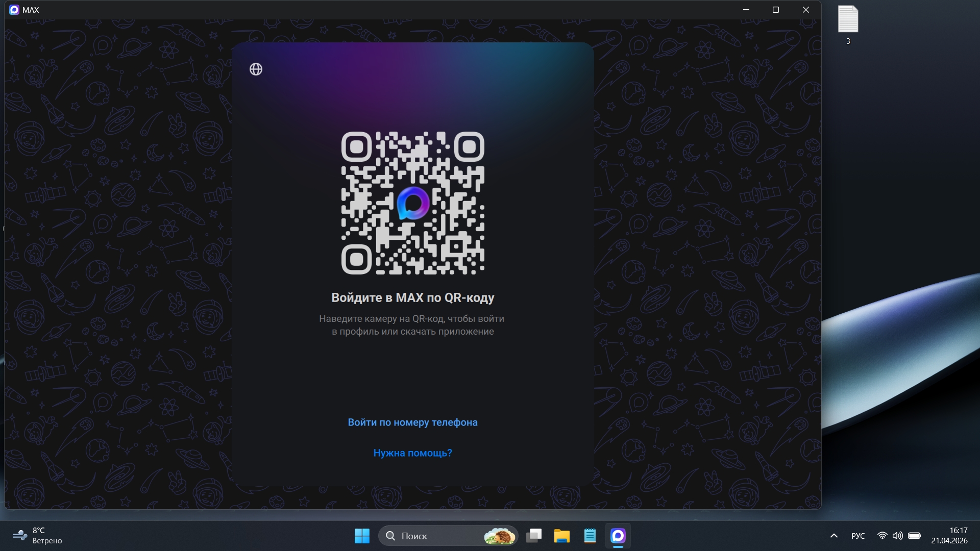Open the clock and calendar 16:17

point(949,536)
